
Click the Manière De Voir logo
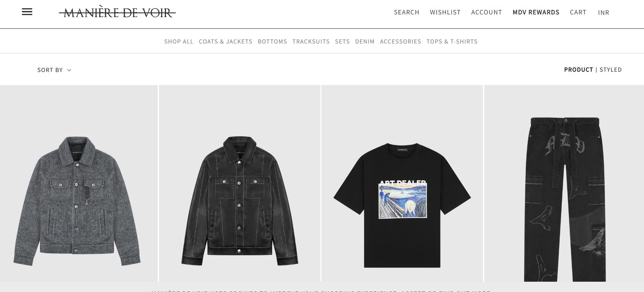coord(117,12)
